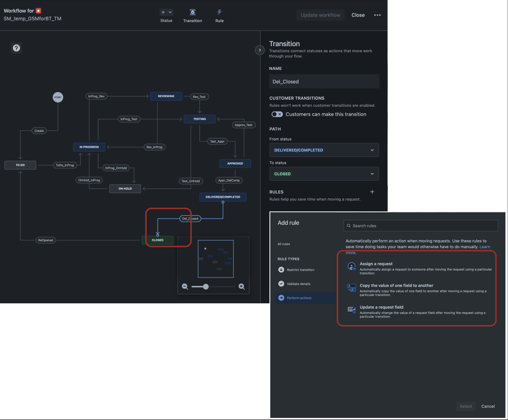Screen dimensions: 508x420
Task: Open the From status dropdown
Action: click(x=324, y=150)
